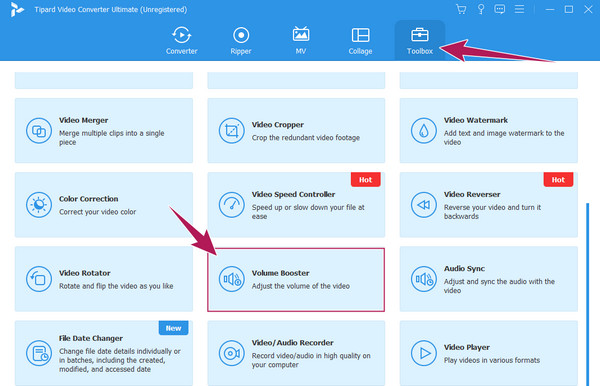
Task: Click the Video Cropper icon
Action: pyautogui.click(x=232, y=131)
